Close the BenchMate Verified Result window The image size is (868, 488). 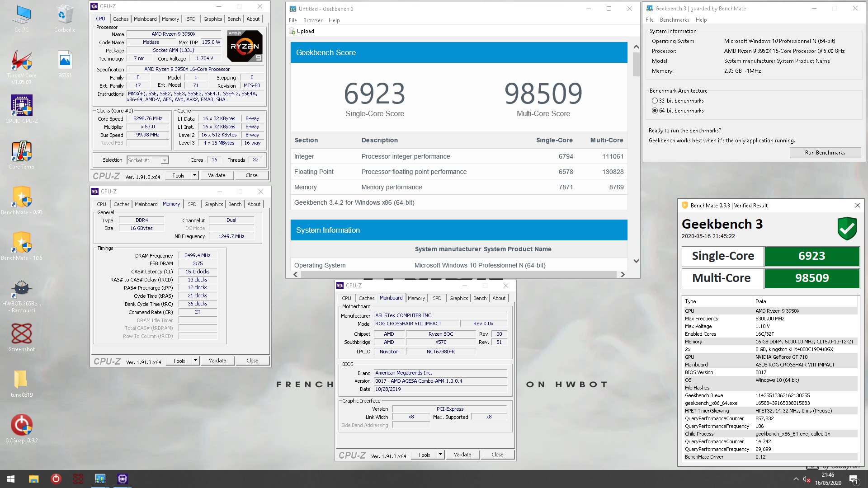pos(857,205)
